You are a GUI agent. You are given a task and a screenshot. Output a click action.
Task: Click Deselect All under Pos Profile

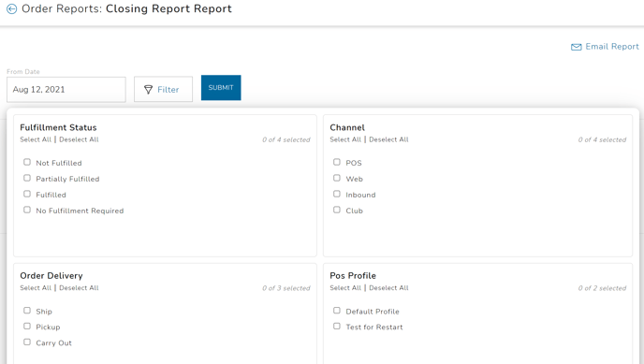tap(388, 287)
